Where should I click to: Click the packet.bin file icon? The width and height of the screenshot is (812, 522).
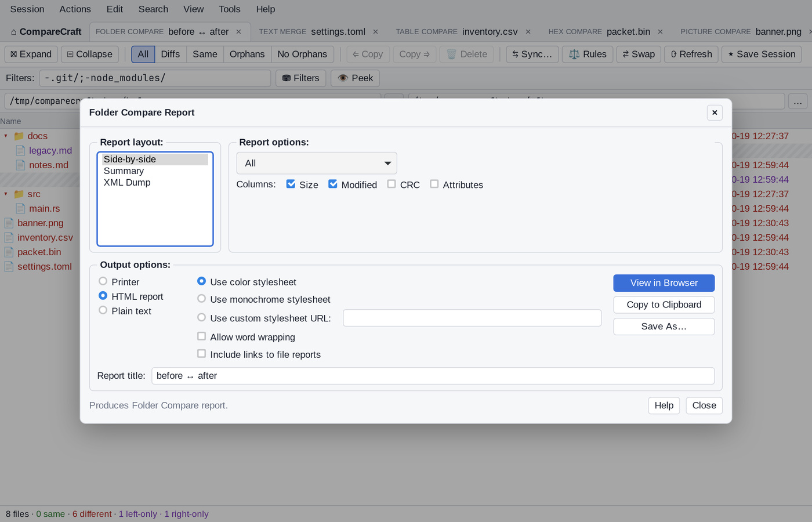9,252
